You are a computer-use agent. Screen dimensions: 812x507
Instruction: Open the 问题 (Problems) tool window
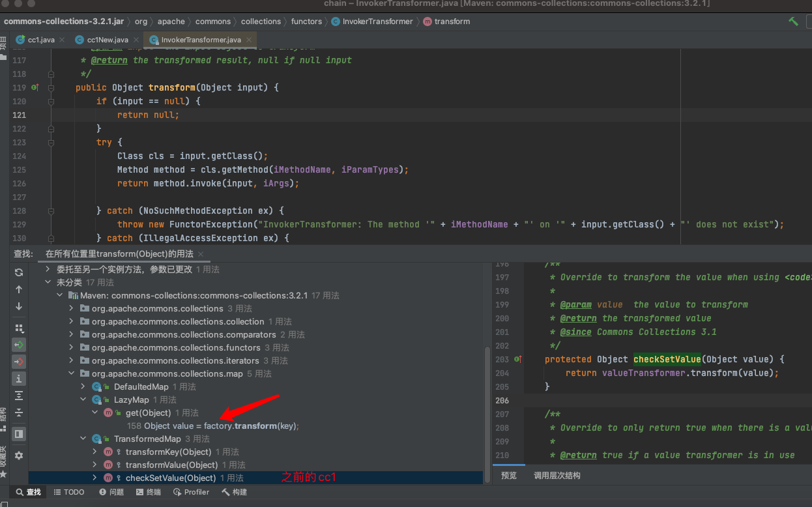click(110, 492)
